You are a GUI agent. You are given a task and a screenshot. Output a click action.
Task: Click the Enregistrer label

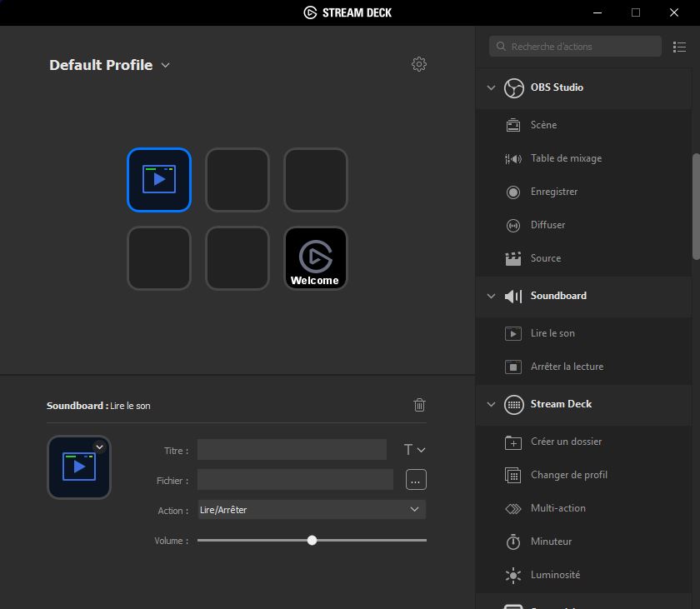pos(554,192)
